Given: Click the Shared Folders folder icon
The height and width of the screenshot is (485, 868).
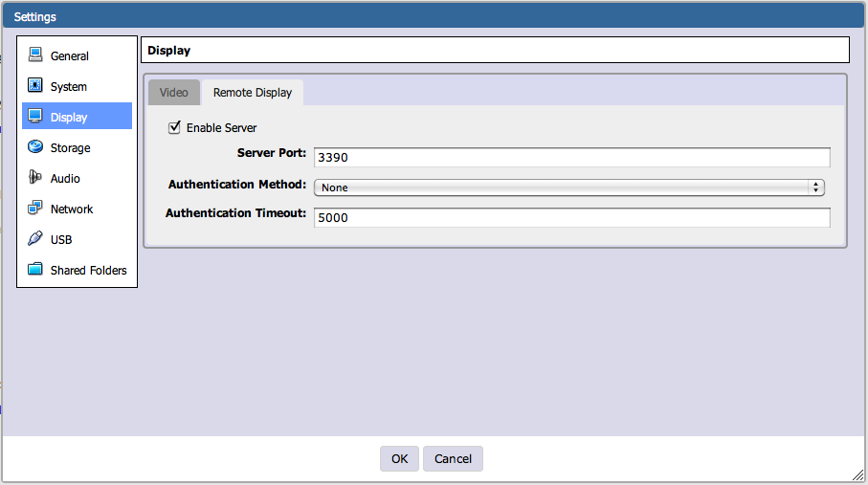Looking at the screenshot, I should click(35, 270).
